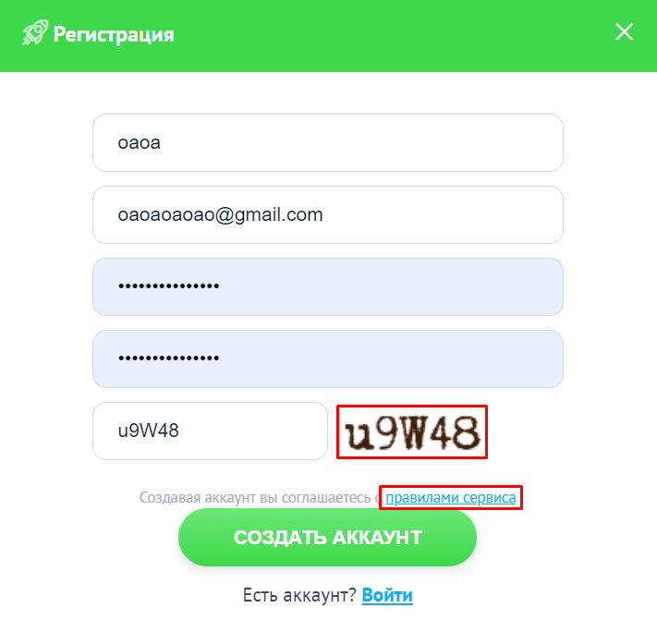Click the u9W48 captcha image
The image size is (657, 644).
pyautogui.click(x=412, y=432)
